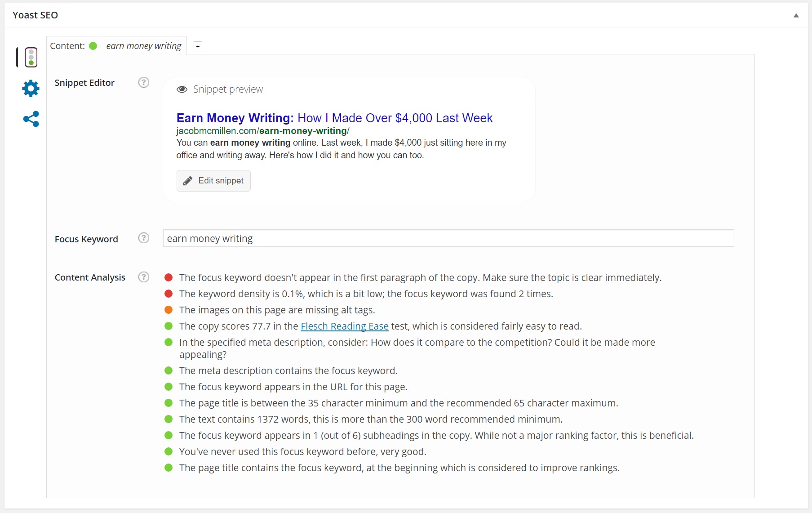Click the Edit snippet button
This screenshot has height=513, width=812.
(x=213, y=181)
